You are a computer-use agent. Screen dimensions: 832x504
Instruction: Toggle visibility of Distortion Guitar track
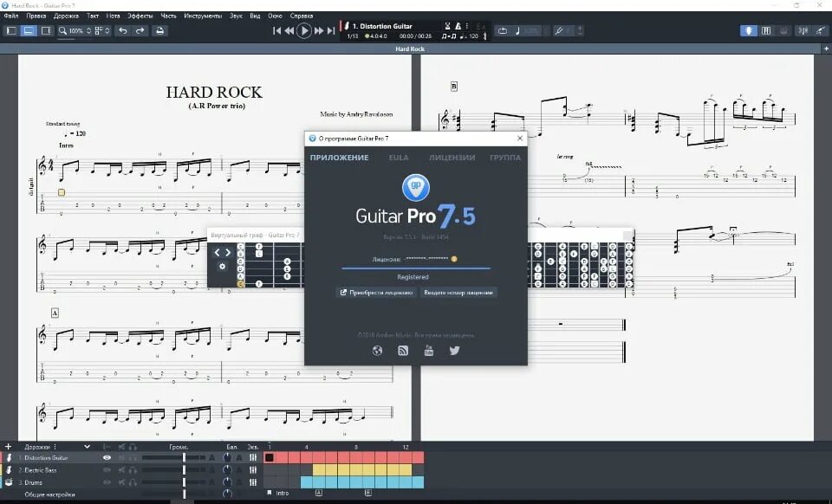[x=107, y=457]
